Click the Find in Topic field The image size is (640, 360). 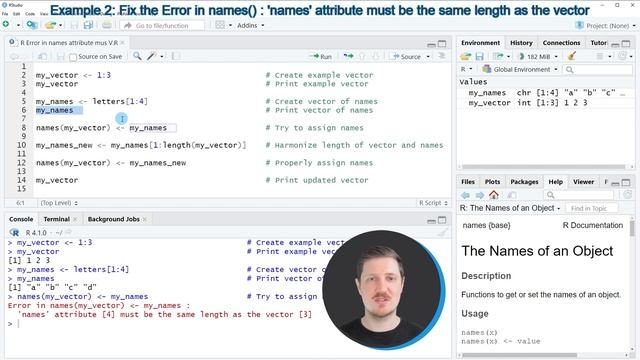[591, 208]
